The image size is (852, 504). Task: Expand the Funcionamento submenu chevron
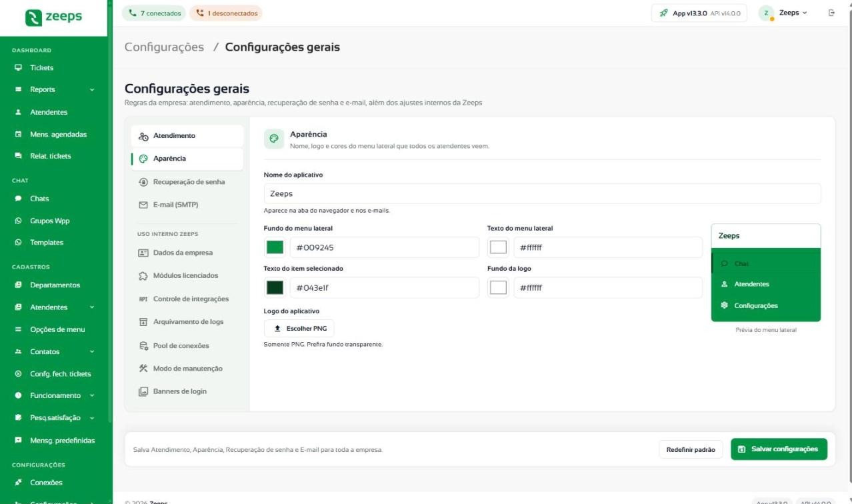[93, 395]
